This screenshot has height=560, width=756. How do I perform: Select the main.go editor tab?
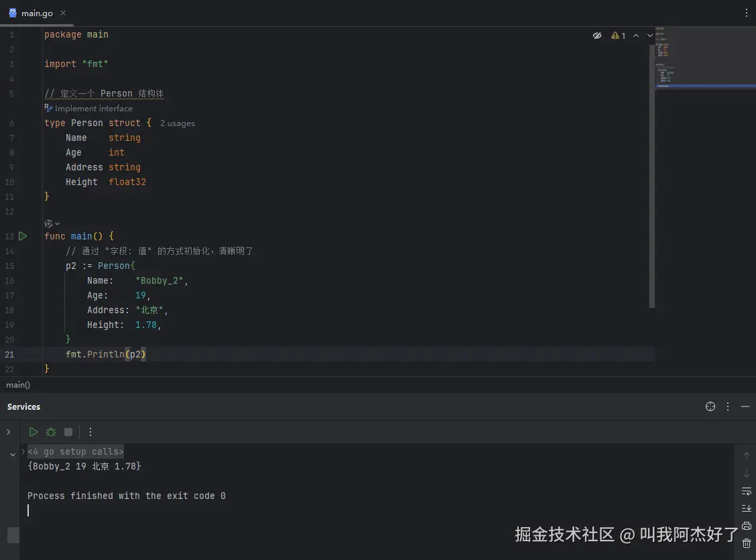click(x=36, y=13)
